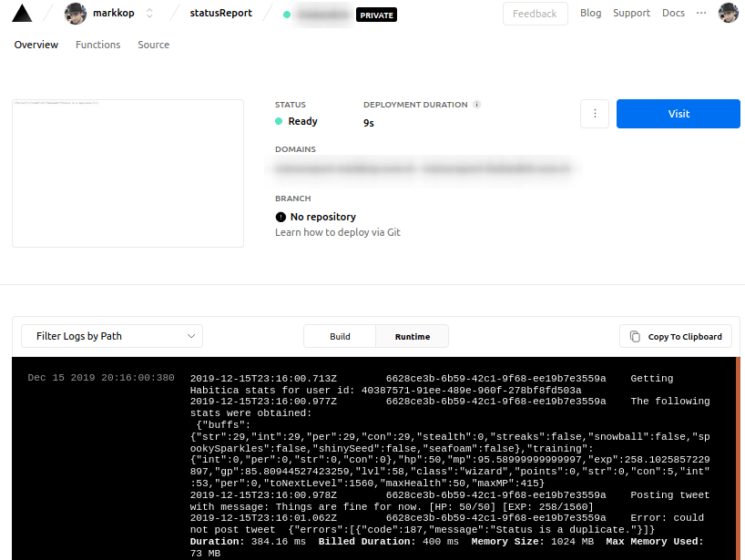Expand the markkop scope switcher arrows
745x560 pixels.
tap(149, 14)
